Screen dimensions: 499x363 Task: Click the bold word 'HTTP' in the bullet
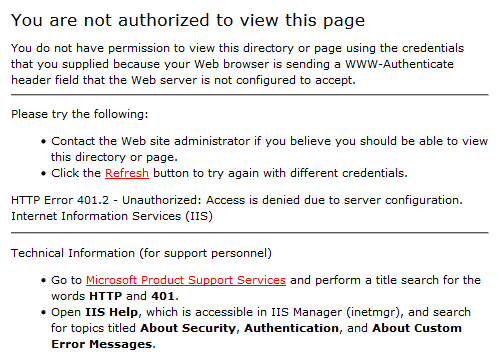pos(106,296)
